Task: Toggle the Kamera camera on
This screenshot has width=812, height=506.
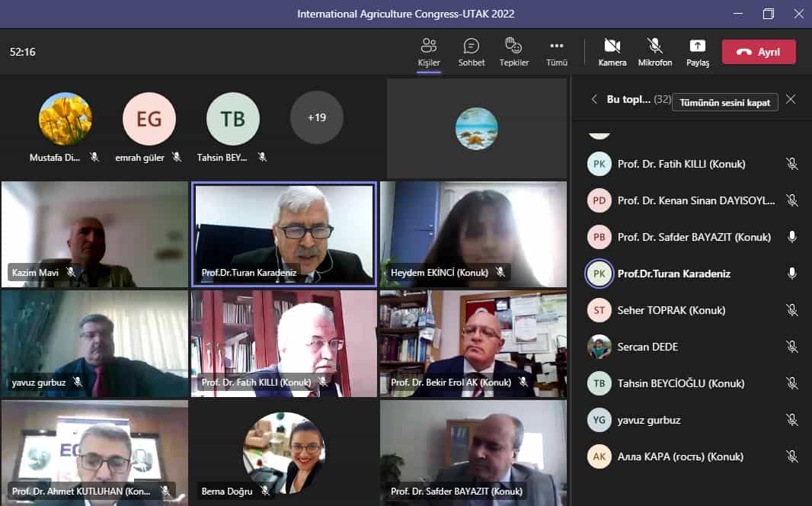Action: (612, 52)
